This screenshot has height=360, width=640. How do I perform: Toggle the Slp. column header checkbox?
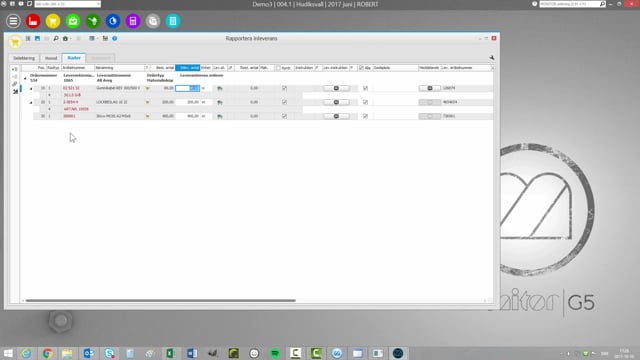point(361,68)
